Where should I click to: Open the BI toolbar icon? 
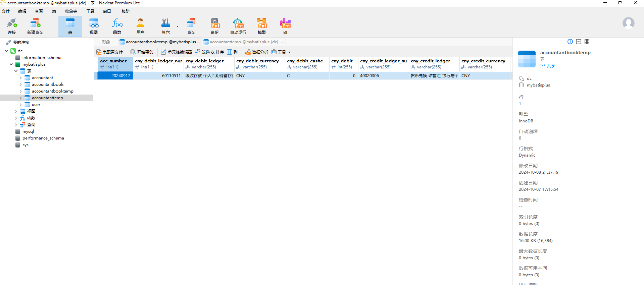285,26
